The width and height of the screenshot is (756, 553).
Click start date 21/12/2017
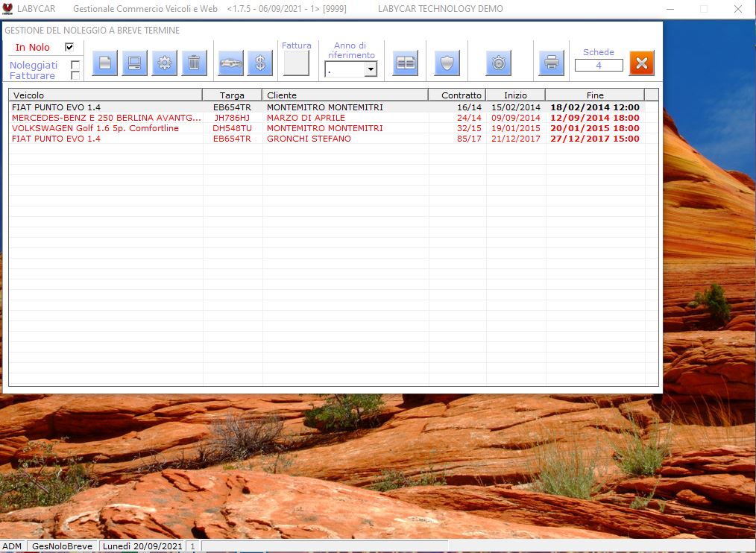click(516, 139)
